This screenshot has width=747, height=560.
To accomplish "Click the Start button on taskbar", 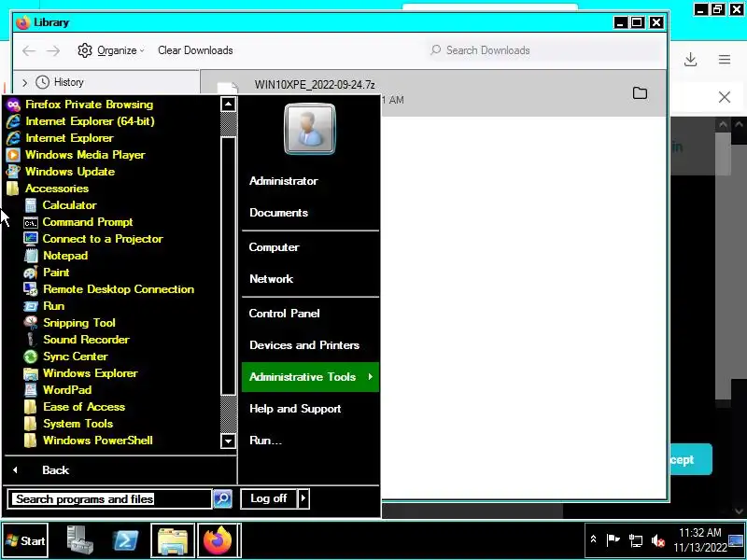I will click(x=25, y=540).
